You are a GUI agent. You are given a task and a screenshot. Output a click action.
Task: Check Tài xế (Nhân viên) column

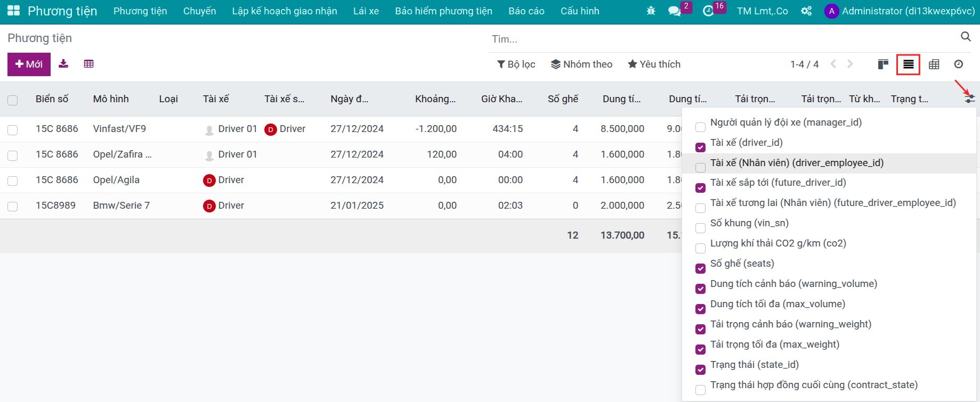(x=700, y=167)
